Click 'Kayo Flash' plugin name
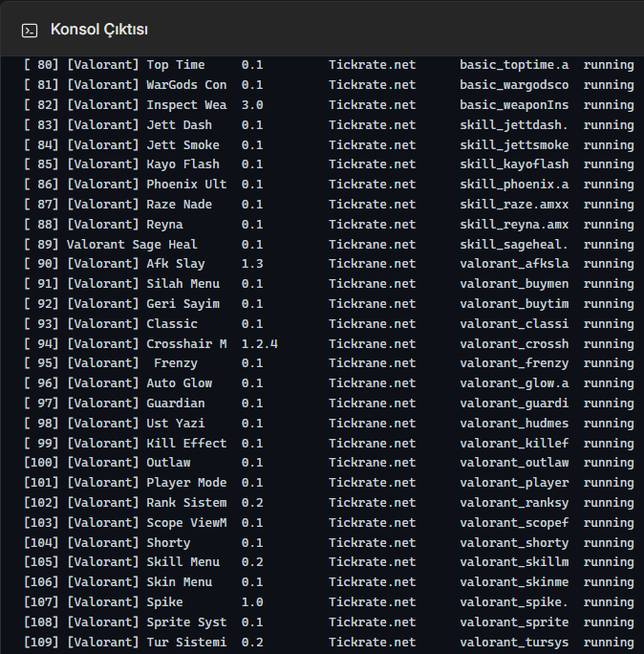This screenshot has width=644, height=654. pyautogui.click(x=182, y=163)
